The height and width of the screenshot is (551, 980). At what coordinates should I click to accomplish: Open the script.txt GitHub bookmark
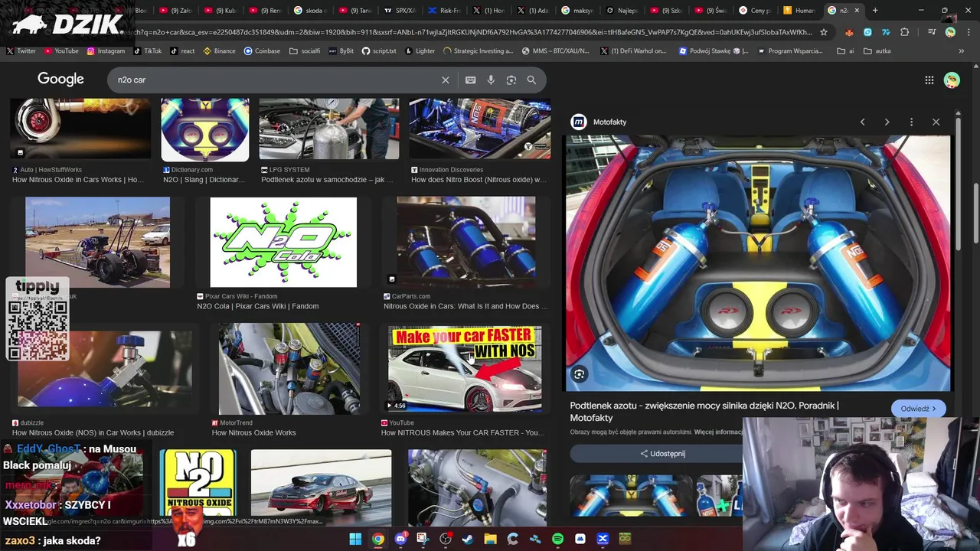379,51
